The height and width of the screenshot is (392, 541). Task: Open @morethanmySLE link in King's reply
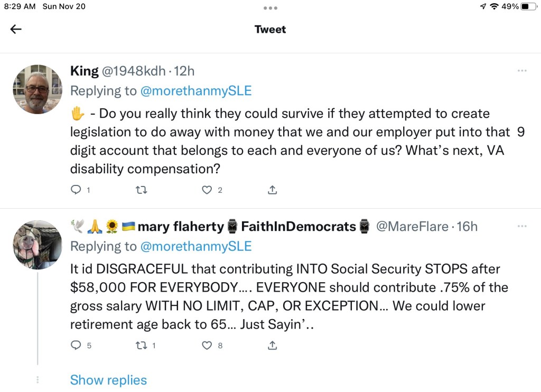coord(195,91)
